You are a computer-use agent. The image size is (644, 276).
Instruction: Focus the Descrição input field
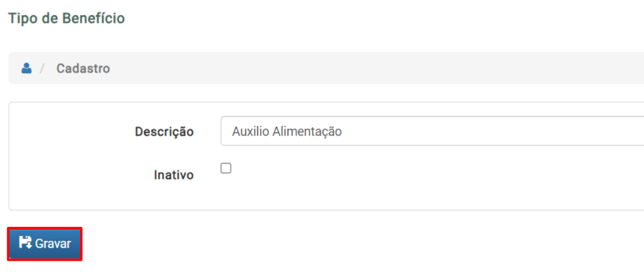[x=432, y=131]
